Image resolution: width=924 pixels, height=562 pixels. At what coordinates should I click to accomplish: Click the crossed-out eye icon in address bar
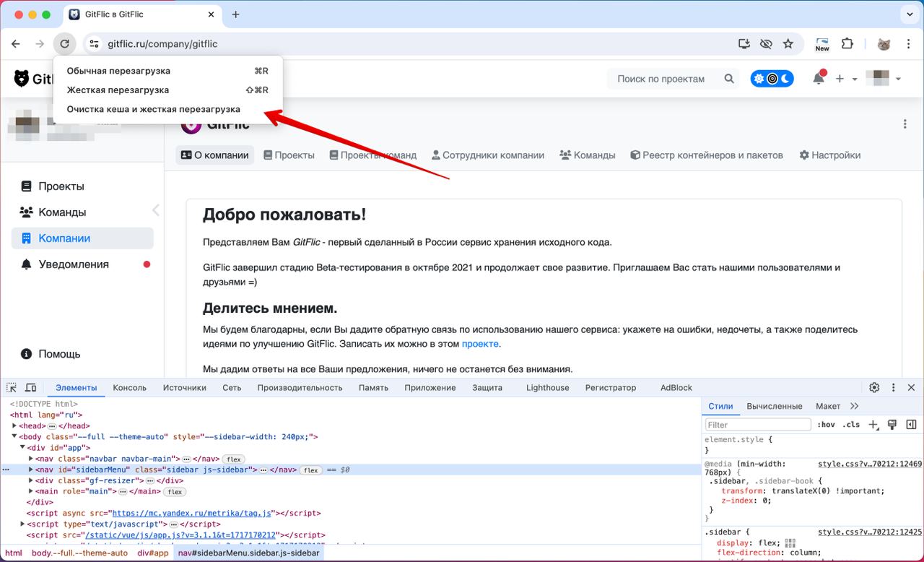(x=766, y=44)
